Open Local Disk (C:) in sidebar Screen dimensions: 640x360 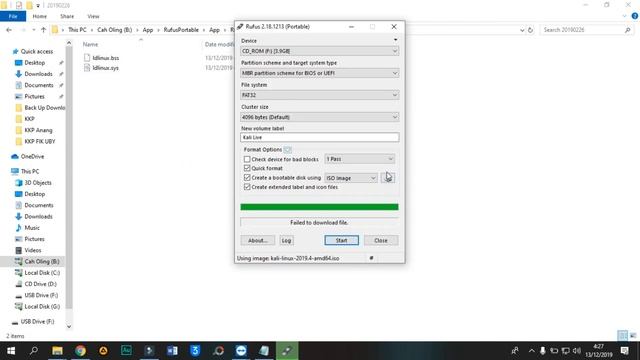(42, 273)
